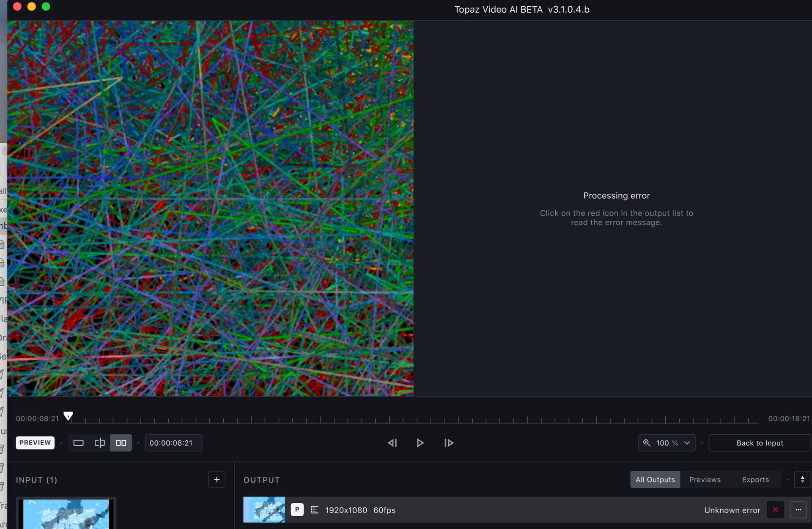The height and width of the screenshot is (529, 812).
Task: Click the PREVIEW button
Action: click(35, 443)
